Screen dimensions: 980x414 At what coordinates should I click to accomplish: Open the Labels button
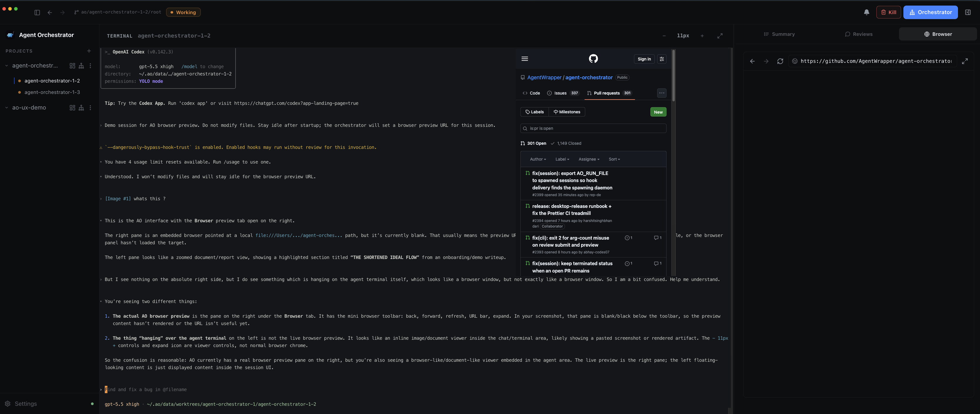click(534, 112)
